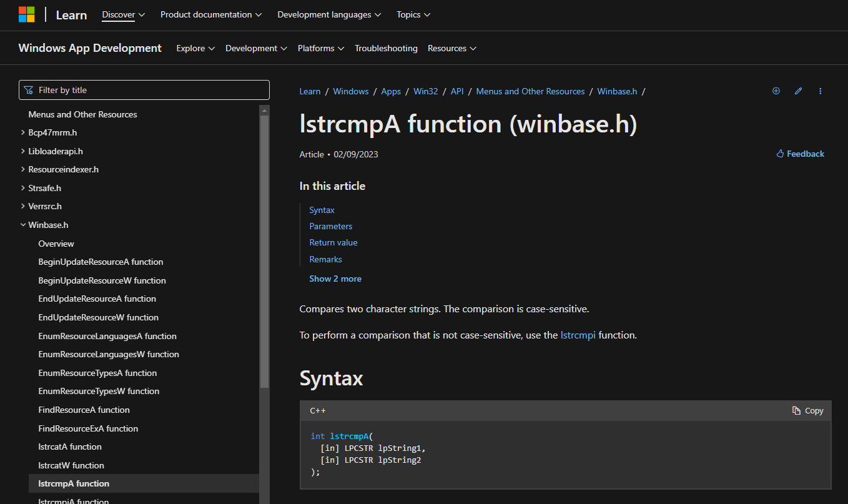This screenshot has height=504, width=848.
Task: Open lstrcatA function
Action: (x=70, y=447)
